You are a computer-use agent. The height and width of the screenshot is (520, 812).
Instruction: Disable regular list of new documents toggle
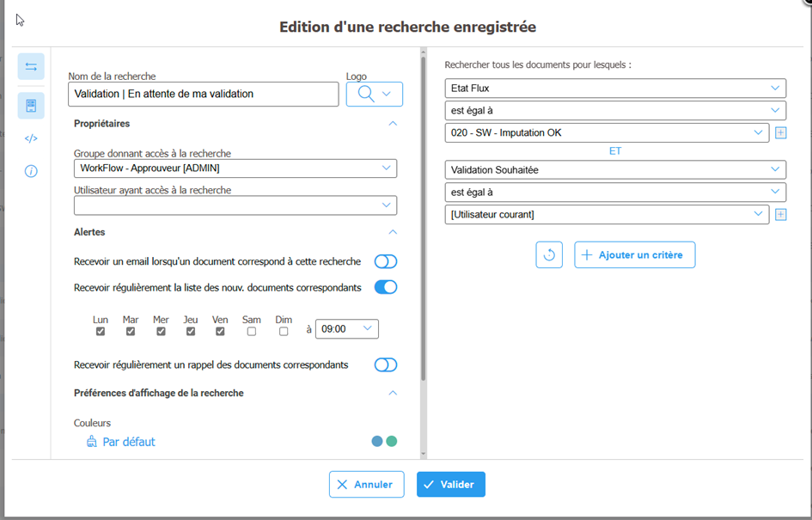[385, 287]
